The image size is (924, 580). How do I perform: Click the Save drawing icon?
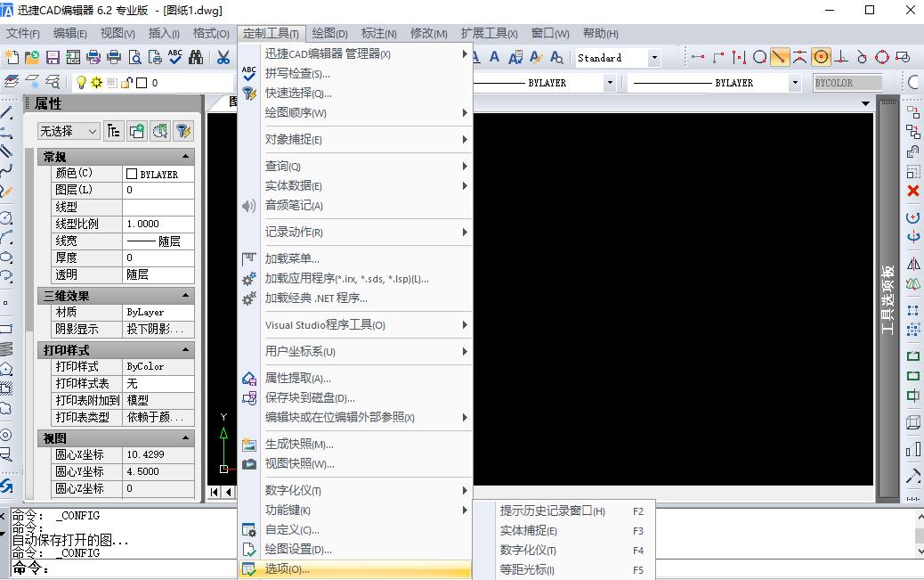(53, 57)
